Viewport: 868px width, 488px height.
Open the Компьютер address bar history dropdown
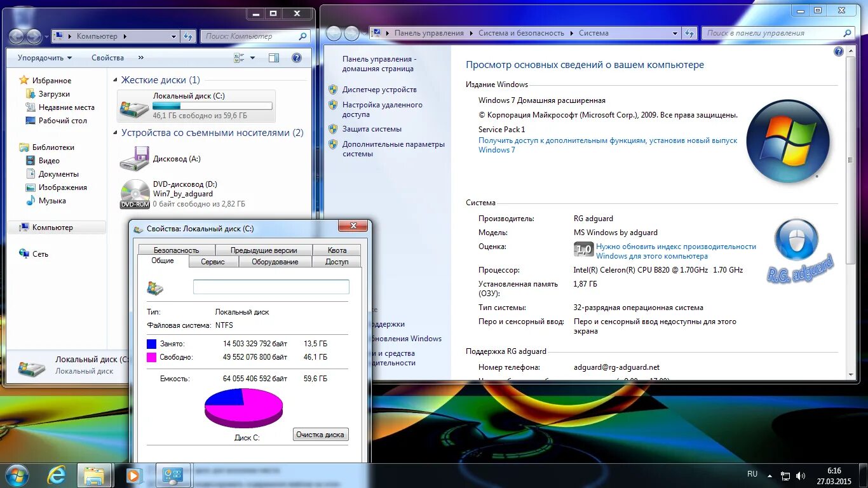tap(174, 37)
